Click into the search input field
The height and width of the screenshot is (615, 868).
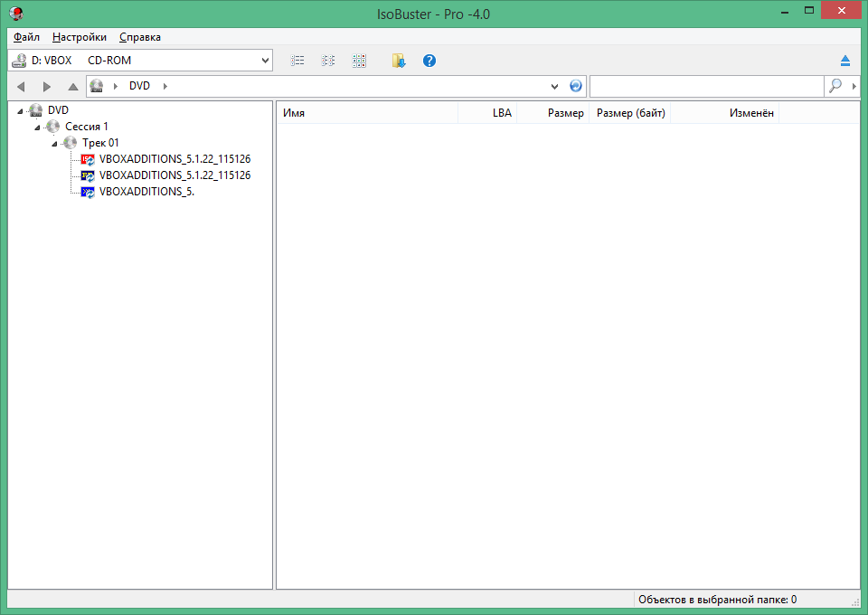tap(705, 86)
